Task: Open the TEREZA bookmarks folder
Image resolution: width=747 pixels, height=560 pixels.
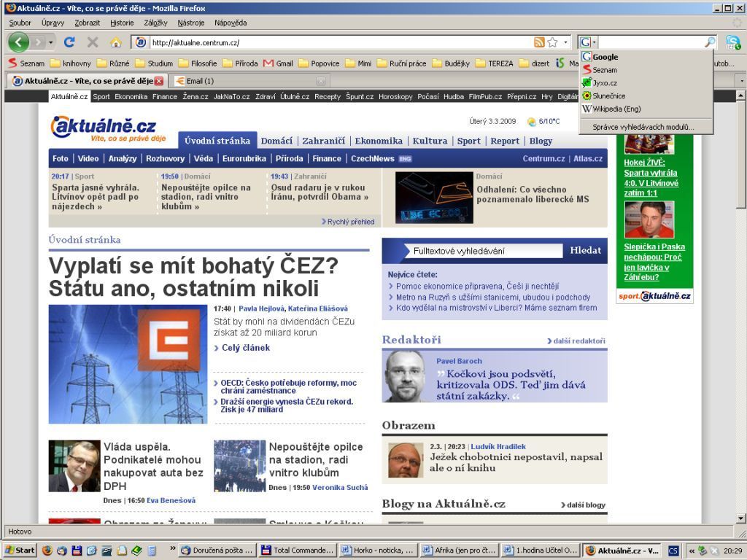Action: [495, 63]
